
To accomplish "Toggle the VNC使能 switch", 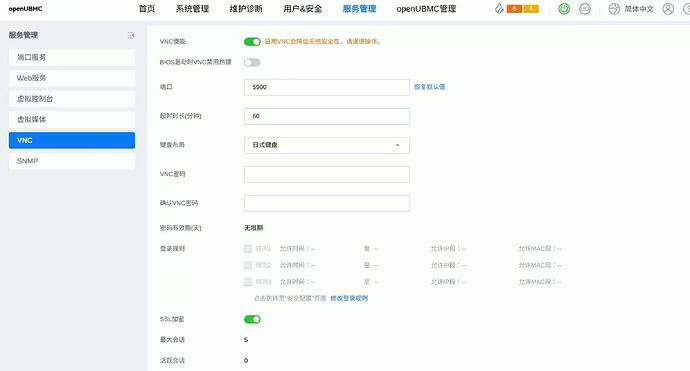I will pos(252,41).
